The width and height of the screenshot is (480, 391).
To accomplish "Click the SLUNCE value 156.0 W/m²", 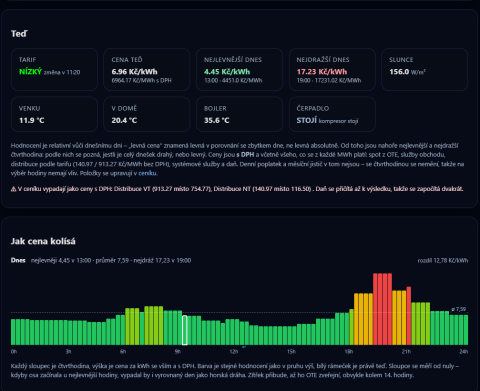I will click(407, 72).
